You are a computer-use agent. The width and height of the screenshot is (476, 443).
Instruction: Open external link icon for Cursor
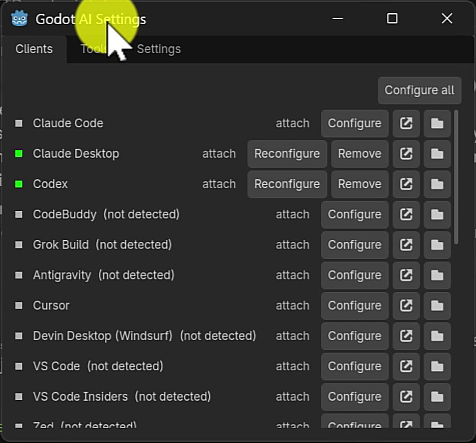click(406, 305)
